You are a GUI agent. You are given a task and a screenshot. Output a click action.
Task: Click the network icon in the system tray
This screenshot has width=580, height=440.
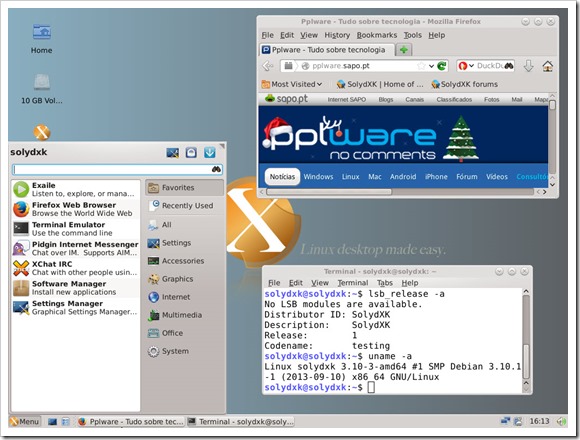505,421
